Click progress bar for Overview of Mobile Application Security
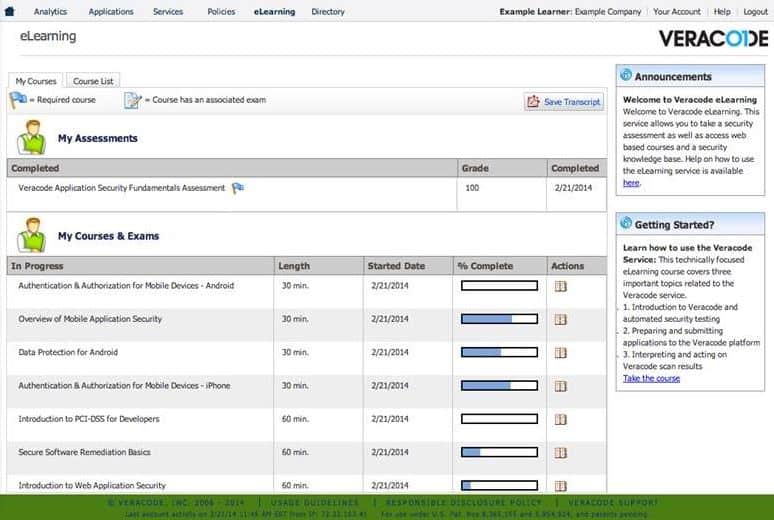Screen dimensions: 774x520 tap(499, 319)
